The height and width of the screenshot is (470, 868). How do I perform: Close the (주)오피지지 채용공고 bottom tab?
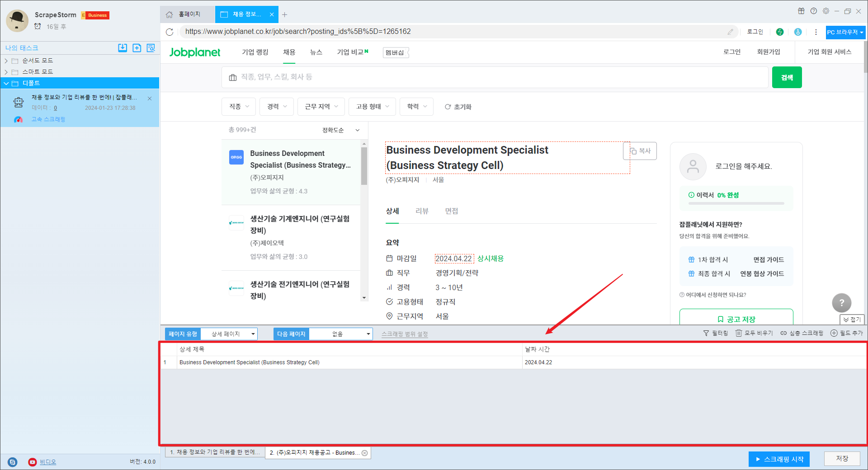tap(365, 453)
